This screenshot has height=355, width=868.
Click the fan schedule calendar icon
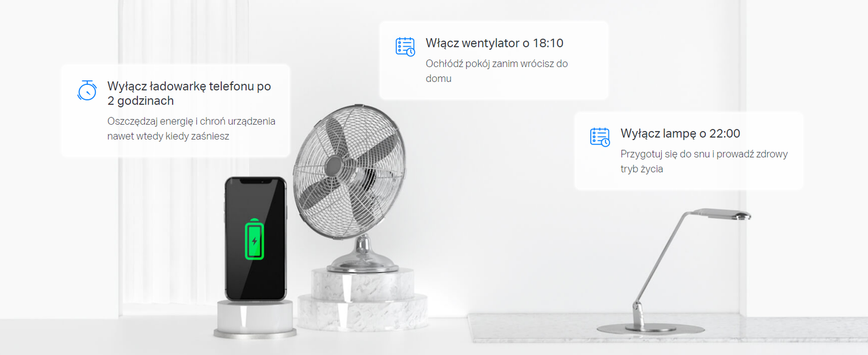tap(406, 47)
